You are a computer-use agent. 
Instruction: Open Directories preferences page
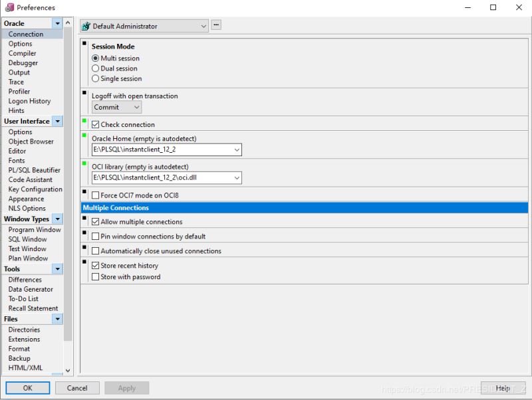click(24, 330)
